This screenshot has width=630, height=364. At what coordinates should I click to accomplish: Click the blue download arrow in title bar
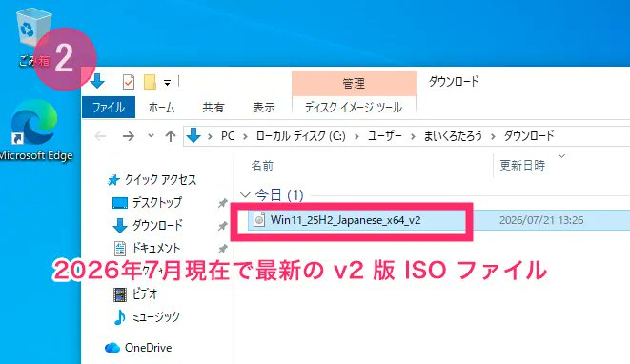[97, 81]
